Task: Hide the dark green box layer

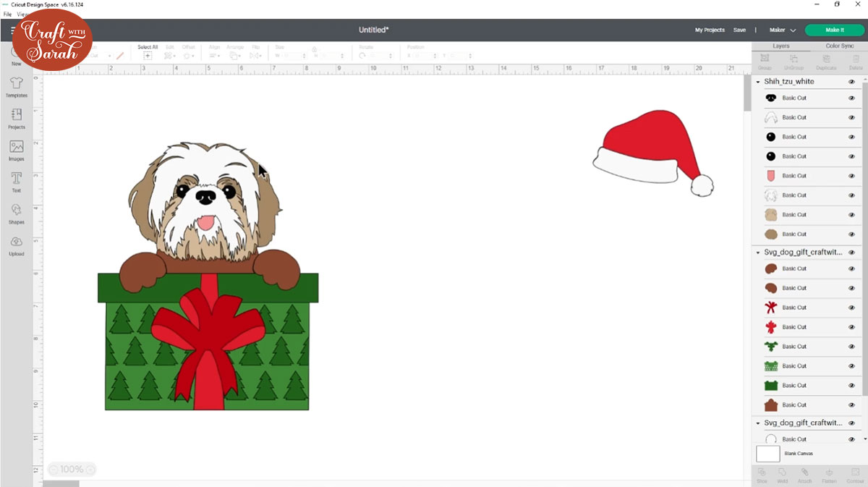Action: coord(851,386)
